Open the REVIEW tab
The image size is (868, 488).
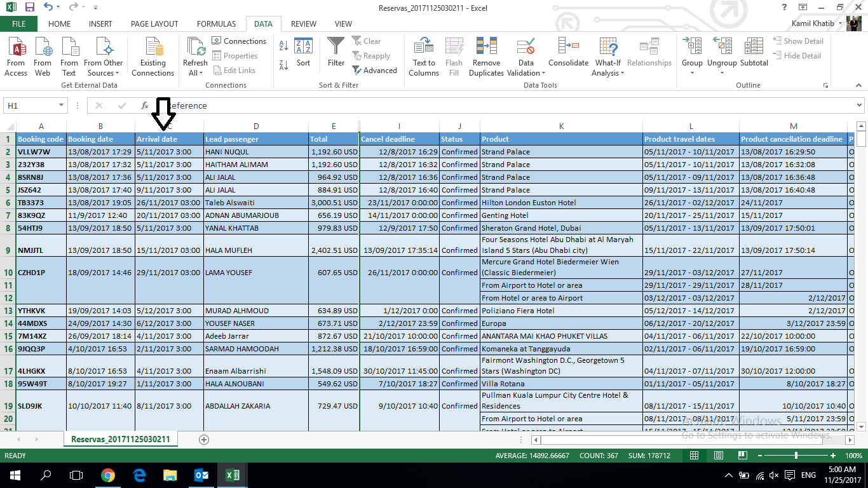(303, 24)
